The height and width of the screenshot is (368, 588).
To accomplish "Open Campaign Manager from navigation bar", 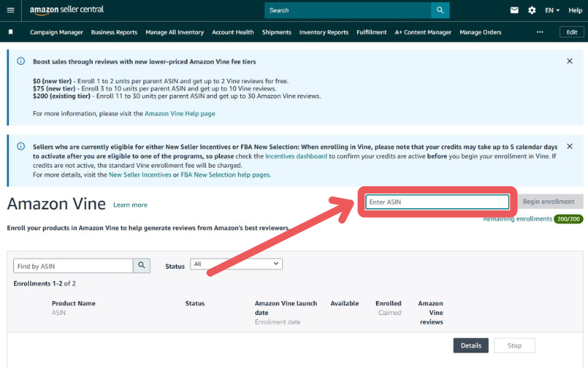I will coord(57,32).
